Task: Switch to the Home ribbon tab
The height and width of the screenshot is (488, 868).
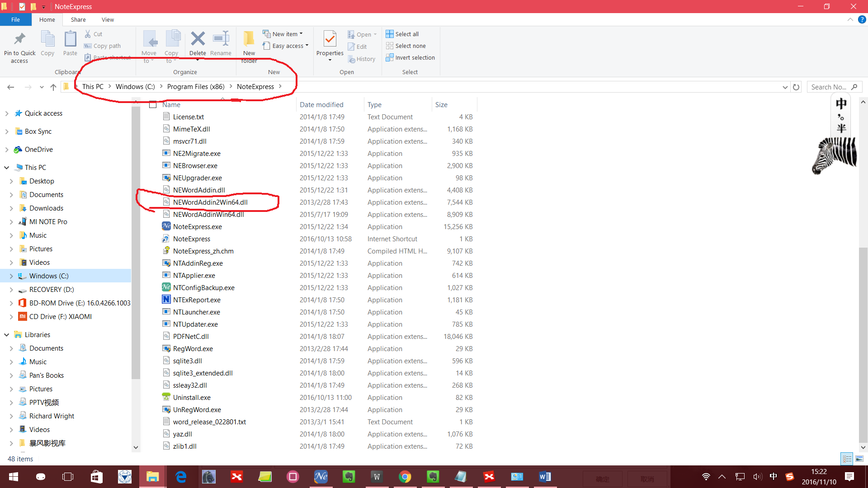Action: [47, 19]
